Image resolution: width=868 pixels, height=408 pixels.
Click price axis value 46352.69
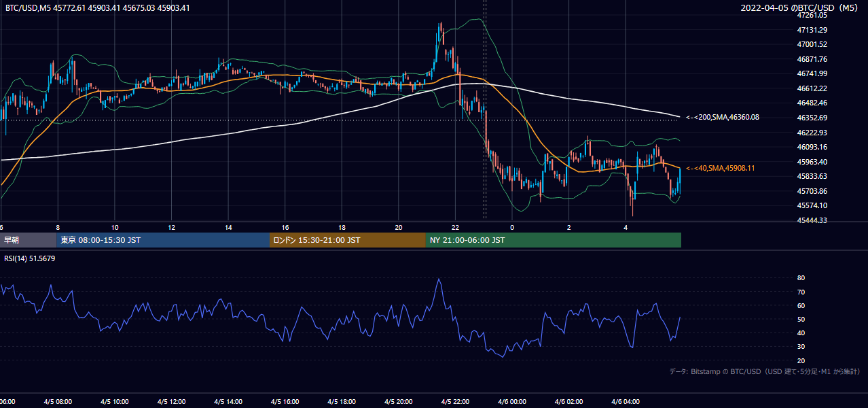(812, 118)
